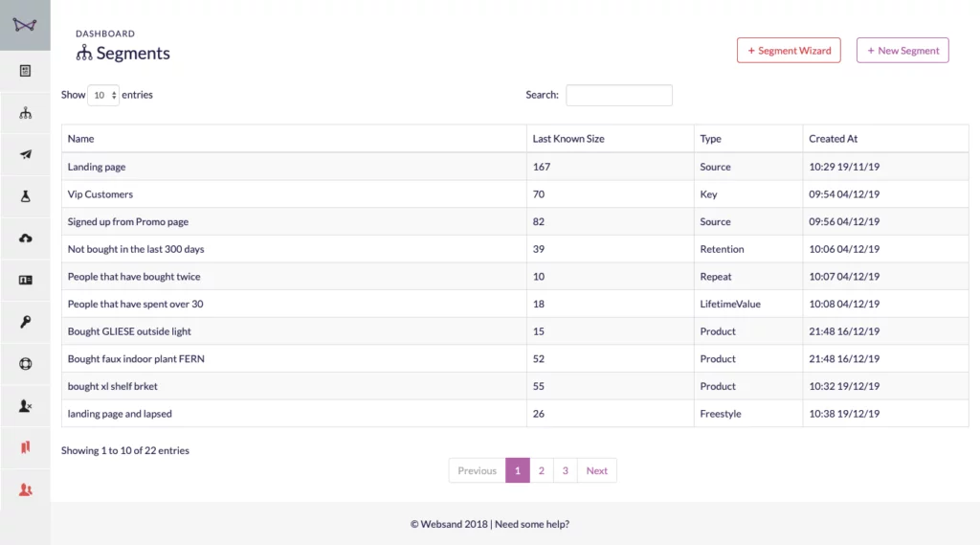This screenshot has width=980, height=545.
Task: Select landing page and lapsed segment
Action: [120, 414]
